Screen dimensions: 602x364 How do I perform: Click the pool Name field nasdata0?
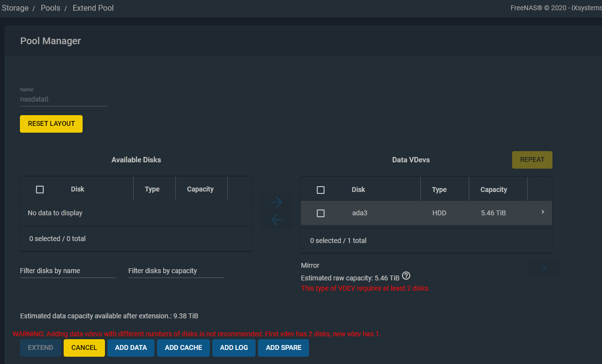[x=64, y=99]
